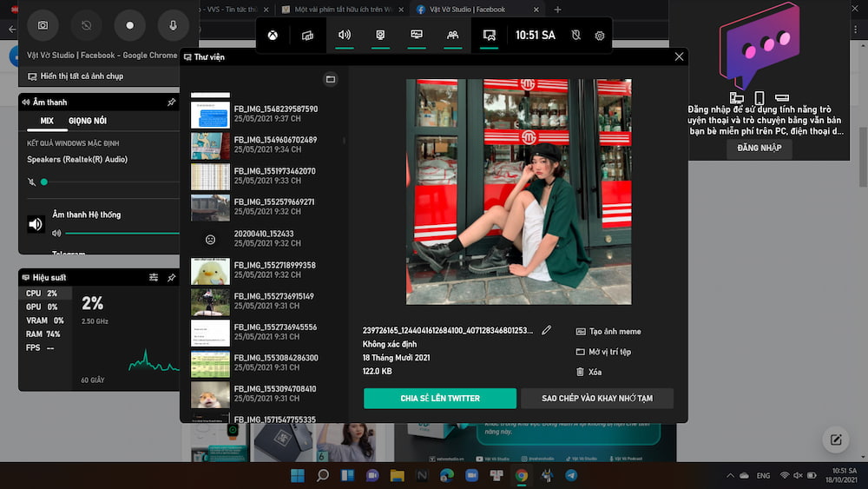This screenshot has height=489, width=868.
Task: Open the Windows Start button
Action: (x=297, y=476)
